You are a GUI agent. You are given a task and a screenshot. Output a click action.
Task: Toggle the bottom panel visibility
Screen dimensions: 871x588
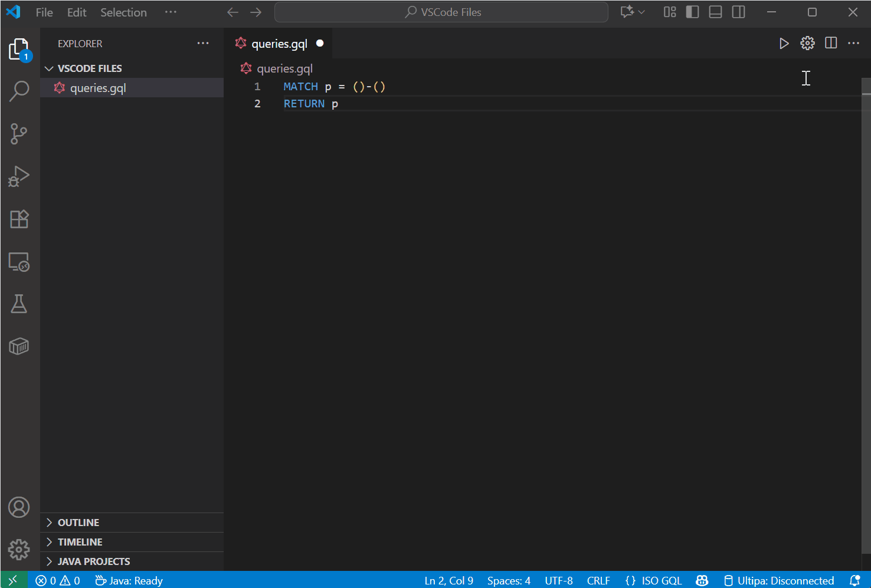[x=715, y=12]
